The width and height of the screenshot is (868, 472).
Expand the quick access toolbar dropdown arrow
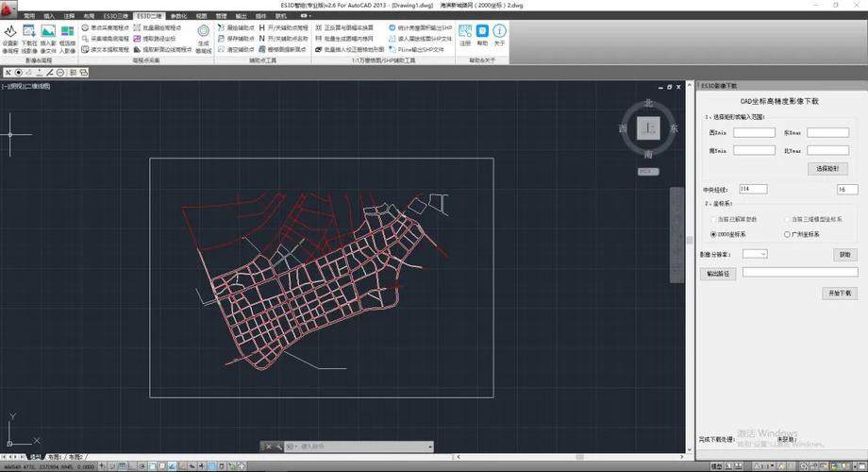(310, 16)
